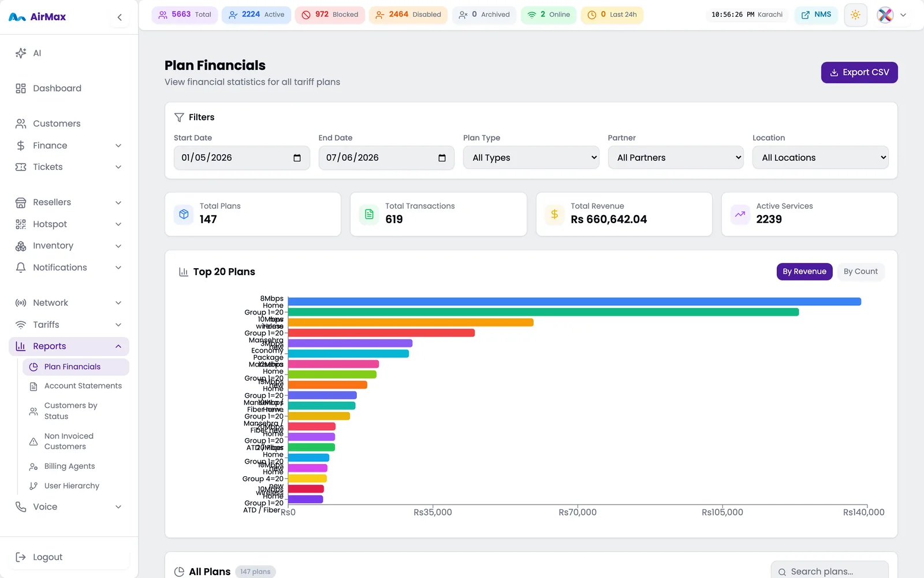Screen dimensions: 924x578
Task: Click the Export CSV button
Action: [x=859, y=72]
